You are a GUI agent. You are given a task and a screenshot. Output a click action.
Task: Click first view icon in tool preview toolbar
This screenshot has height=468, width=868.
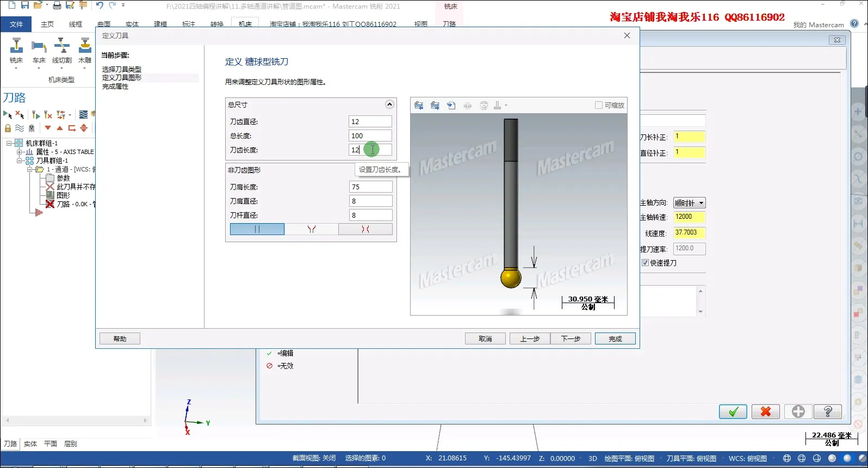pyautogui.click(x=419, y=106)
